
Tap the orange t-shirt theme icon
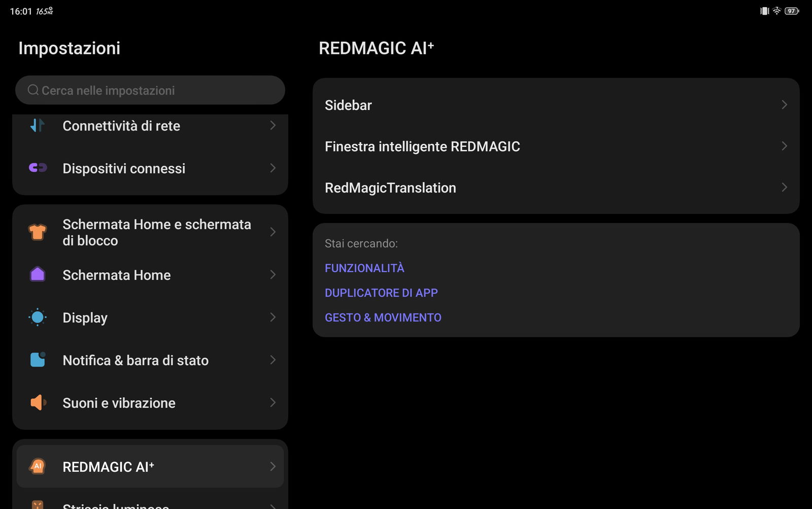point(38,232)
